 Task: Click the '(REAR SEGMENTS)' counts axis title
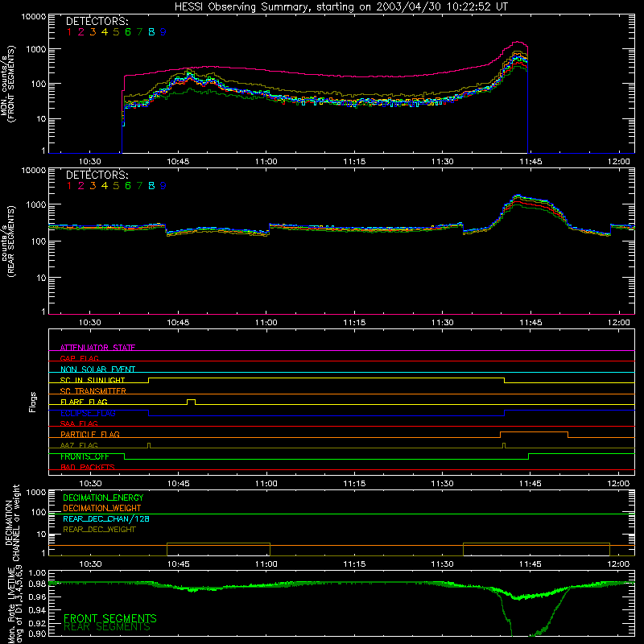[x=11, y=241]
